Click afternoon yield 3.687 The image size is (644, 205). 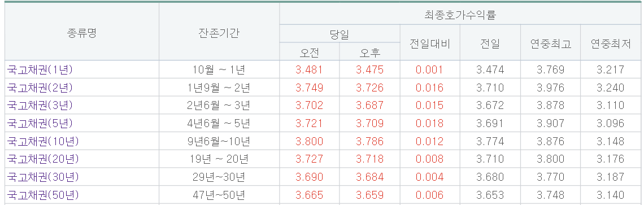(x=369, y=105)
